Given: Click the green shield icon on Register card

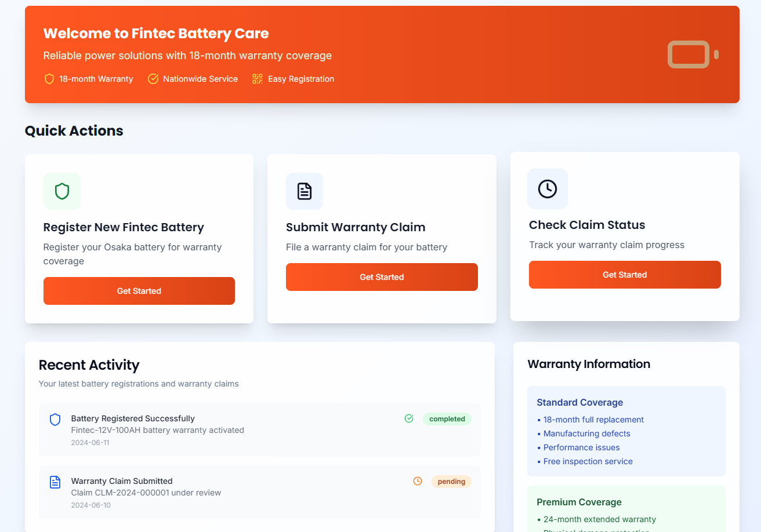Looking at the screenshot, I should click(x=62, y=191).
